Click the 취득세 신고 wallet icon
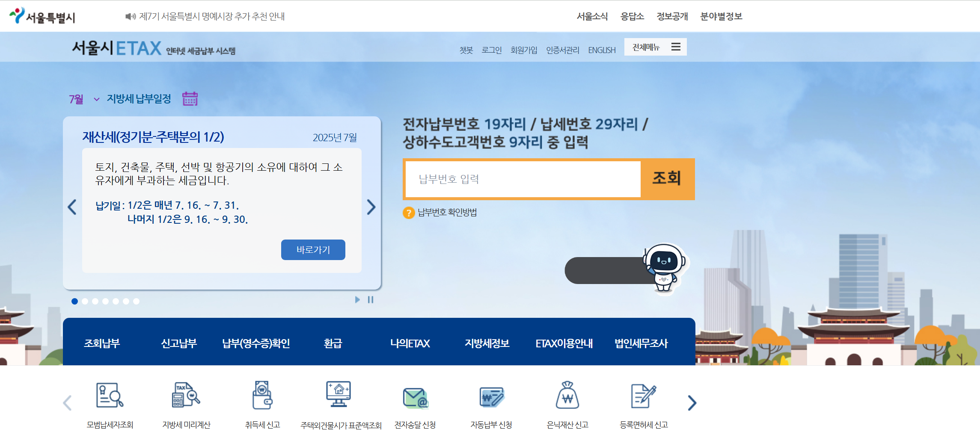The image size is (980, 444). [x=262, y=395]
